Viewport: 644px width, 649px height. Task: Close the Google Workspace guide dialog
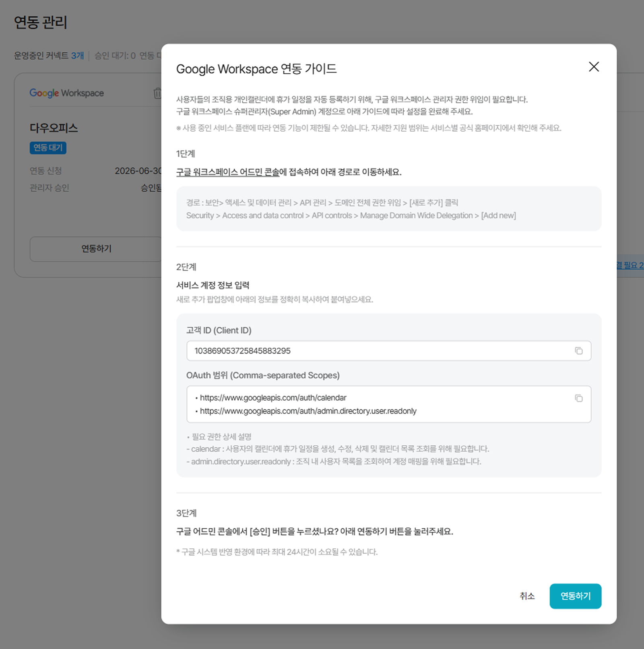point(594,67)
